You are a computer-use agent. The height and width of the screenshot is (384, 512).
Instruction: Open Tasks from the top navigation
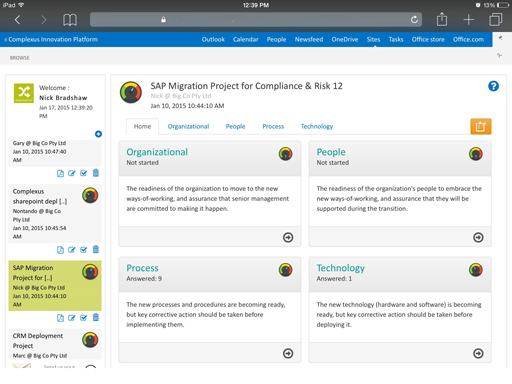click(x=396, y=39)
